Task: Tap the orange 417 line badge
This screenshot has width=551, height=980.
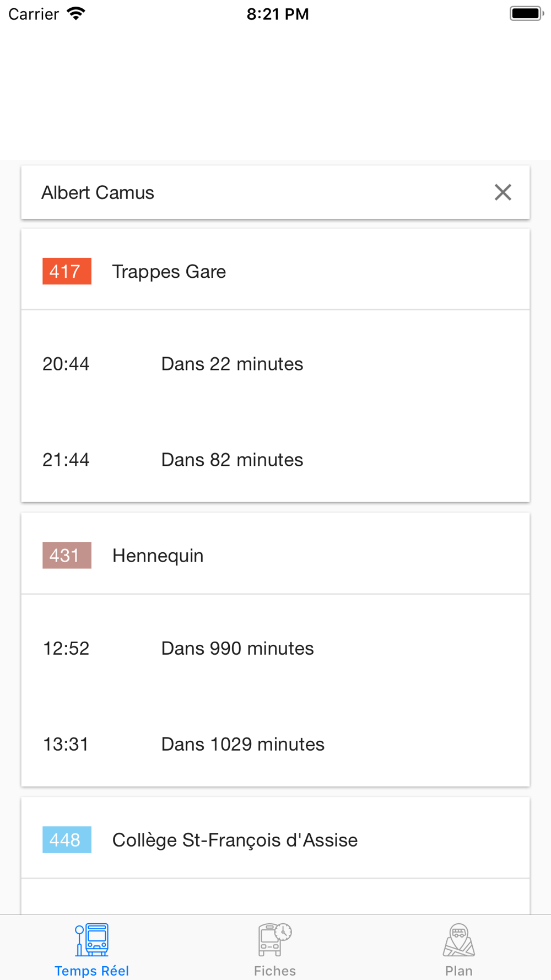Action: click(x=67, y=271)
